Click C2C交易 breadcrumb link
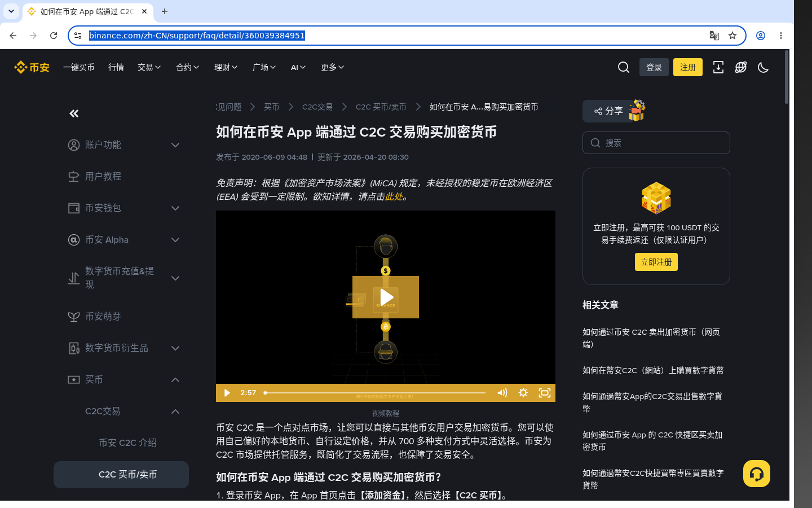The width and height of the screenshot is (812, 508). (317, 107)
